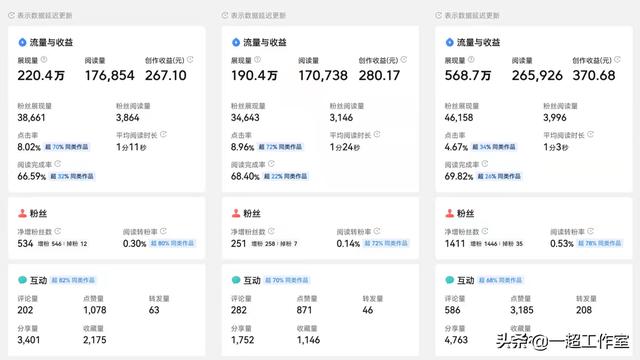Click info icon beside 平均阅读时长 showing 1分24秒
The width and height of the screenshot is (640, 360).
point(377,134)
